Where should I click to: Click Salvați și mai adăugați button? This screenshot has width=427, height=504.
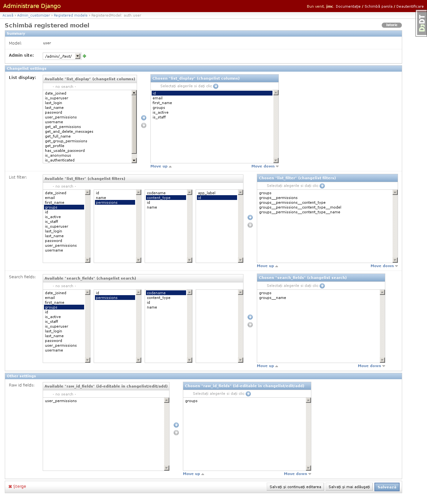pos(349,487)
